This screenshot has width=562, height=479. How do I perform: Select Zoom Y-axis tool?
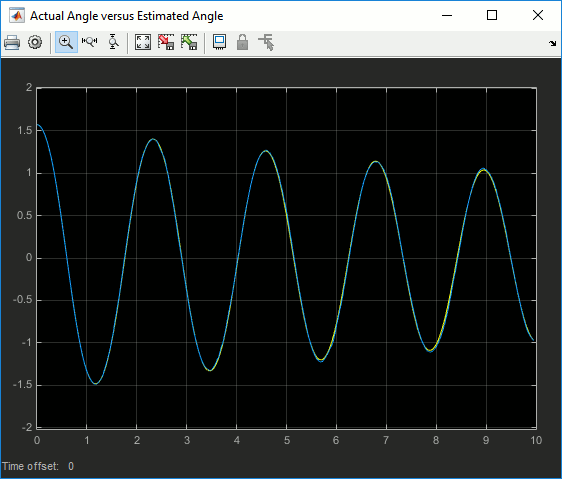click(114, 42)
